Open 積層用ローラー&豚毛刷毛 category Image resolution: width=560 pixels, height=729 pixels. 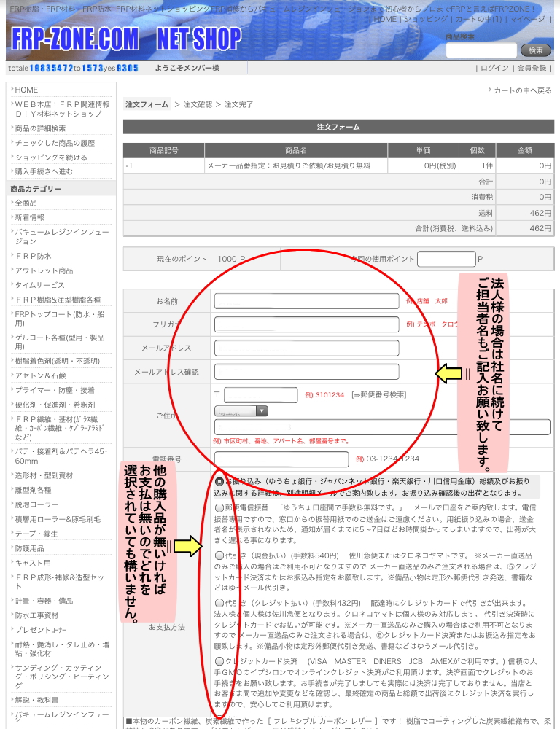tap(57, 519)
